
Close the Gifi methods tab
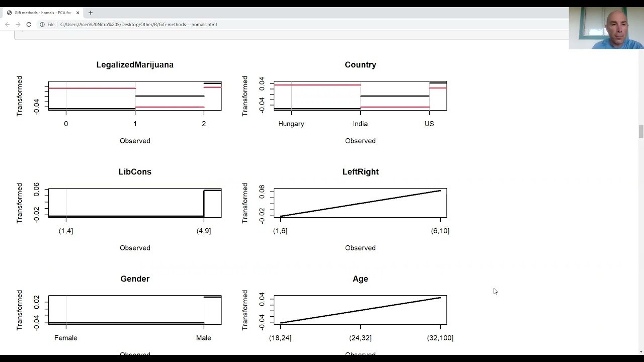[77, 13]
